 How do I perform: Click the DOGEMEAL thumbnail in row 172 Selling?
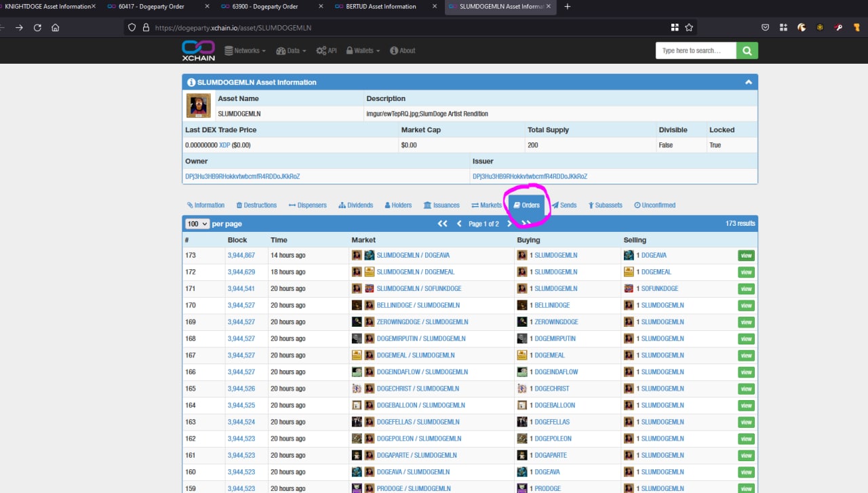(629, 272)
